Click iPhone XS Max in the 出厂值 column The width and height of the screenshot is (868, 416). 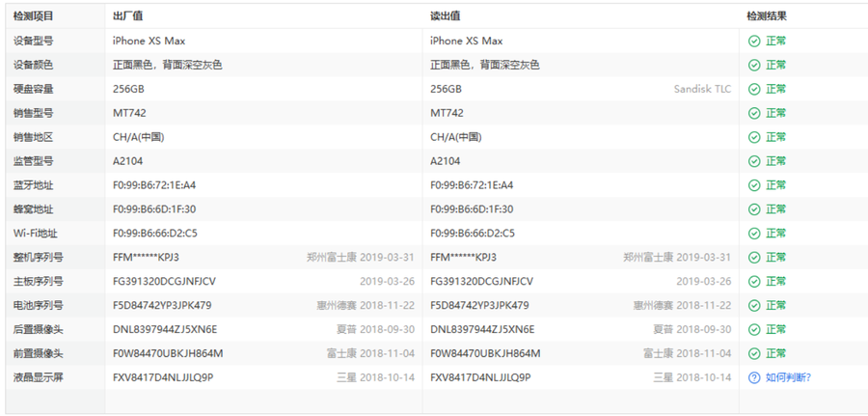pyautogui.click(x=149, y=41)
